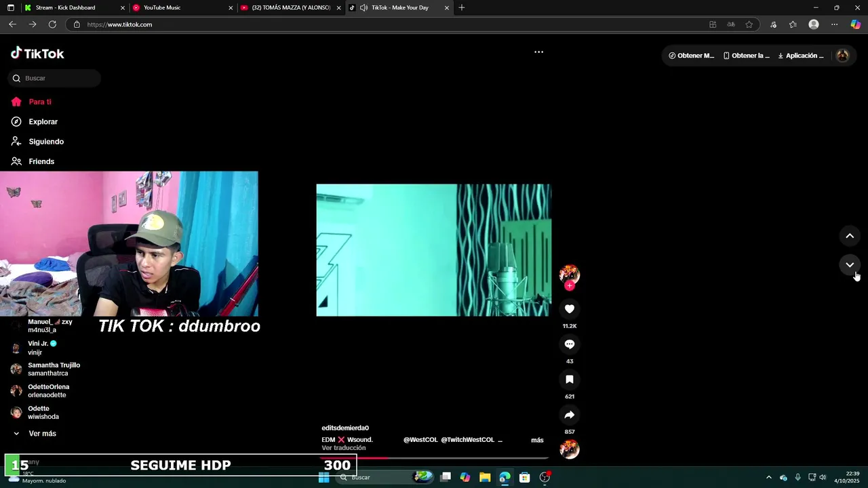Add this page to favorites star
The width and height of the screenshot is (868, 488).
[749, 24]
